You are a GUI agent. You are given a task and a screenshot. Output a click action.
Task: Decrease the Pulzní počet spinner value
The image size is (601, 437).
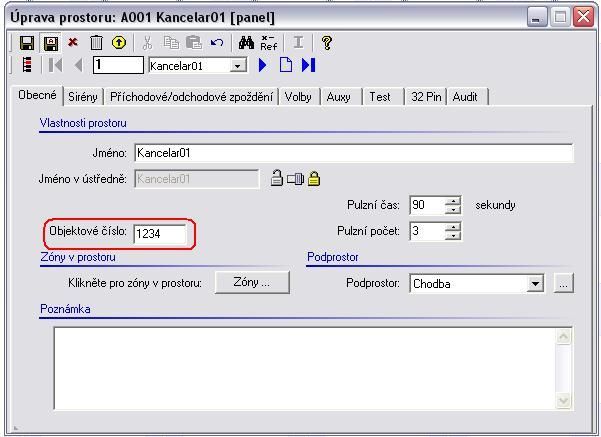(452, 236)
